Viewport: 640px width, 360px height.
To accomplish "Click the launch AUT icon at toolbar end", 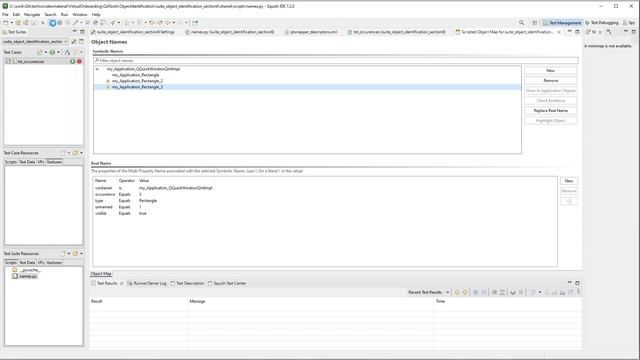I will click(195, 23).
